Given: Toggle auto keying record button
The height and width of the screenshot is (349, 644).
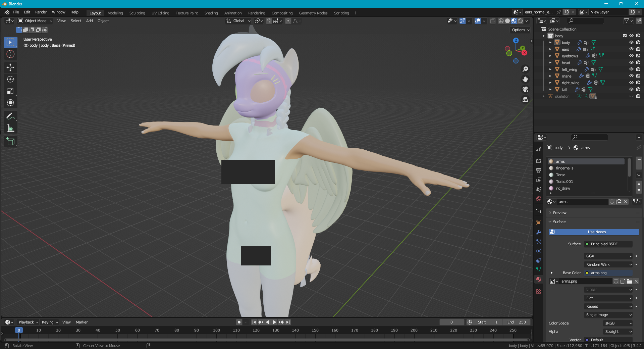Looking at the screenshot, I should (x=239, y=322).
